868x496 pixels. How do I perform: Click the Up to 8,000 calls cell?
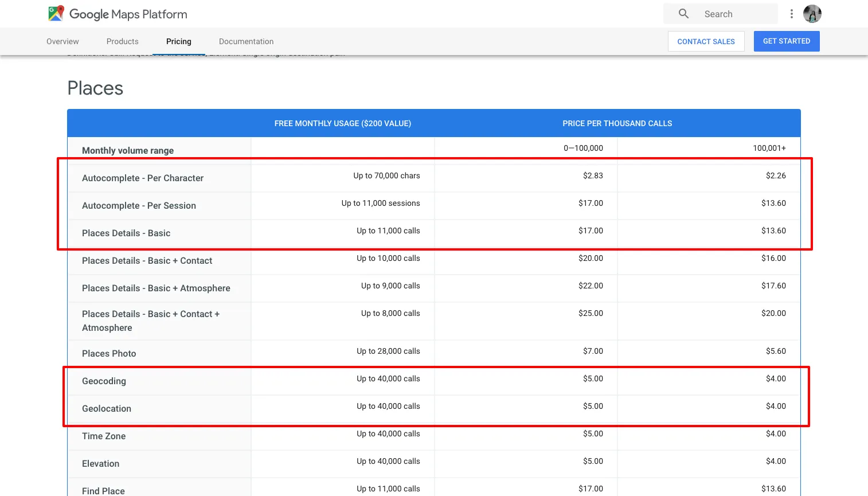pyautogui.click(x=391, y=313)
